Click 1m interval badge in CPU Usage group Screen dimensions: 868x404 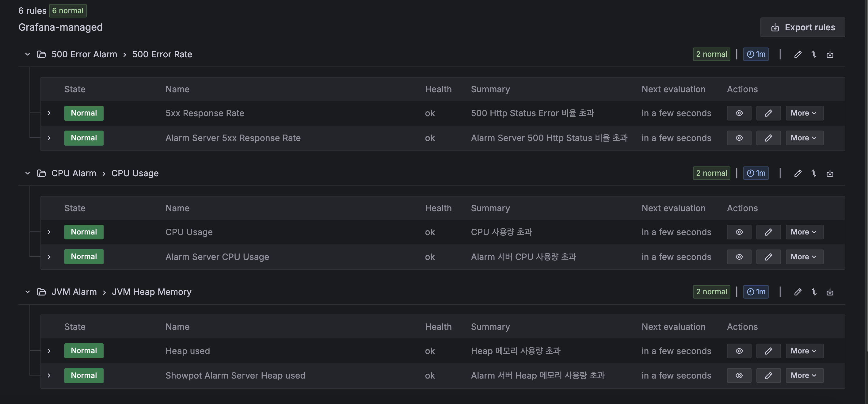pos(756,173)
